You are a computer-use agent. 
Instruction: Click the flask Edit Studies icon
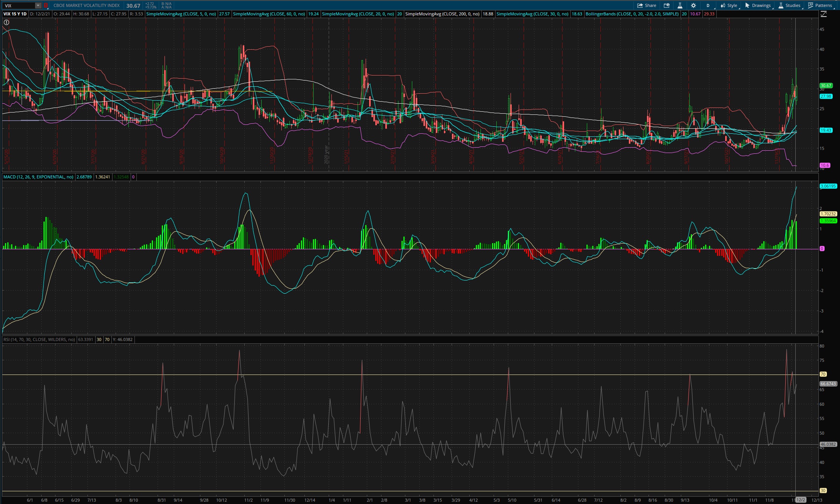tap(680, 5)
